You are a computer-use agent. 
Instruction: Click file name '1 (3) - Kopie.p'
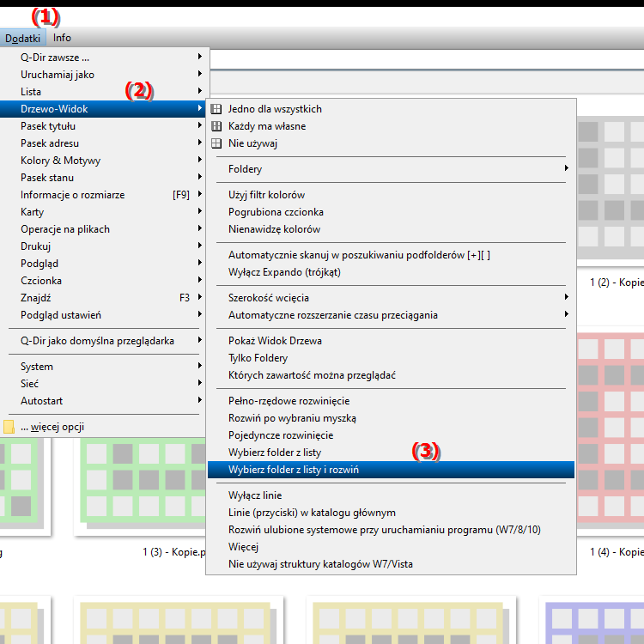pyautogui.click(x=173, y=552)
